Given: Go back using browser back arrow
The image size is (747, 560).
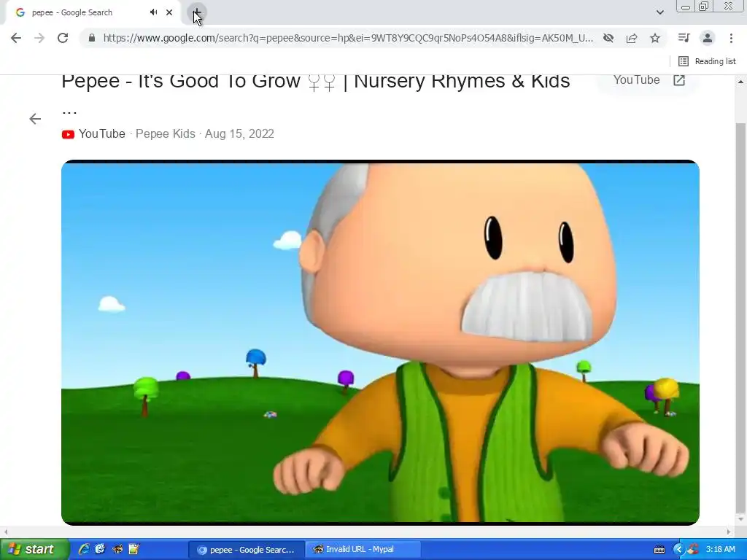Looking at the screenshot, I should click(x=16, y=38).
